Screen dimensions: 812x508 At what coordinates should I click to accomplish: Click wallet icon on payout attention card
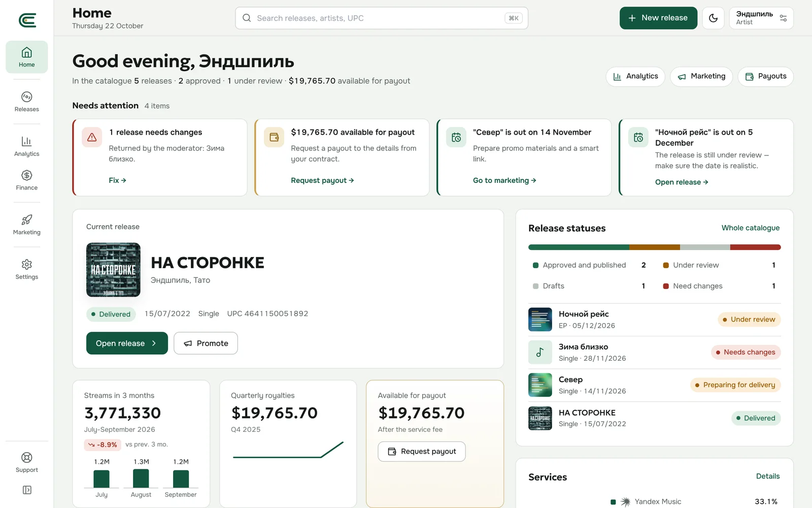click(x=274, y=137)
